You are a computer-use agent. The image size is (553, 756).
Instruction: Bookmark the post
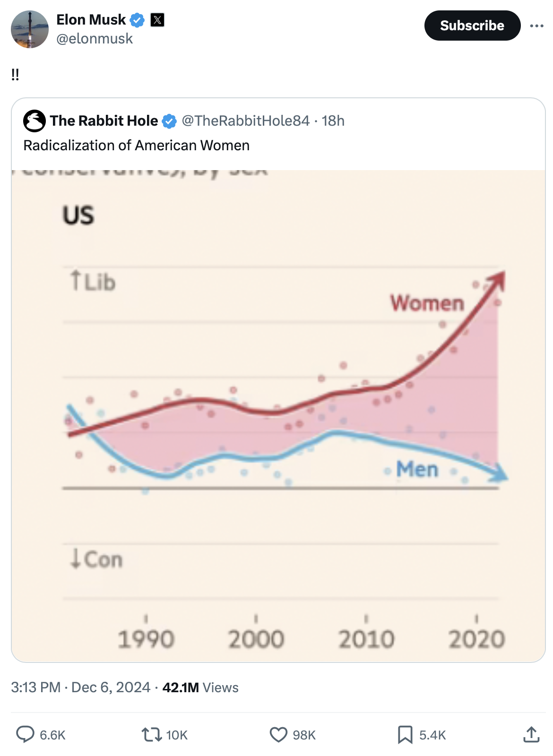point(405,734)
